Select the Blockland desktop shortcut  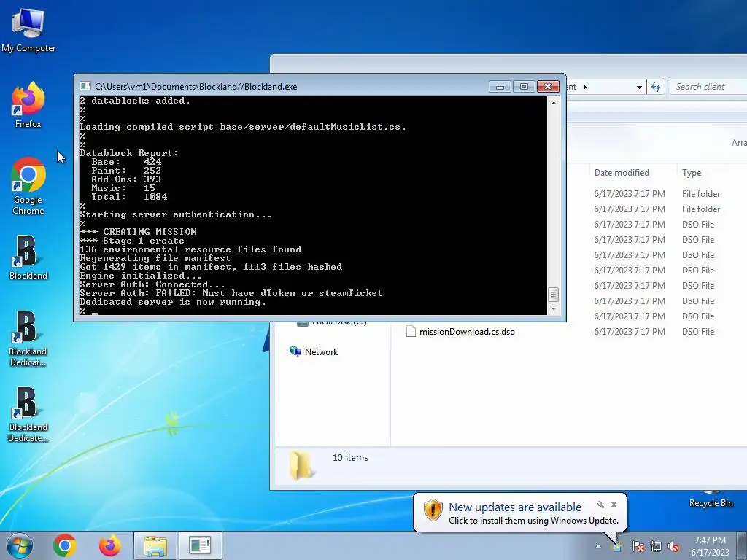[x=28, y=257]
